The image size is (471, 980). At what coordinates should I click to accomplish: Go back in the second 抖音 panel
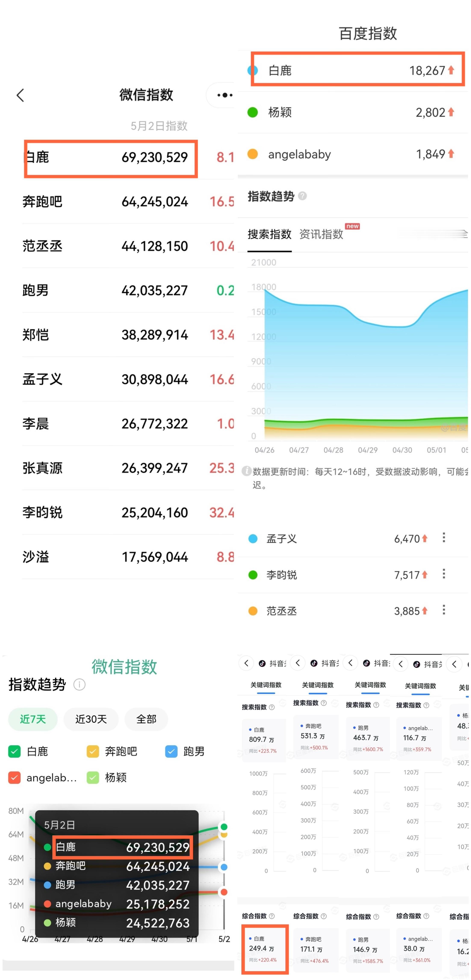pyautogui.click(x=298, y=663)
